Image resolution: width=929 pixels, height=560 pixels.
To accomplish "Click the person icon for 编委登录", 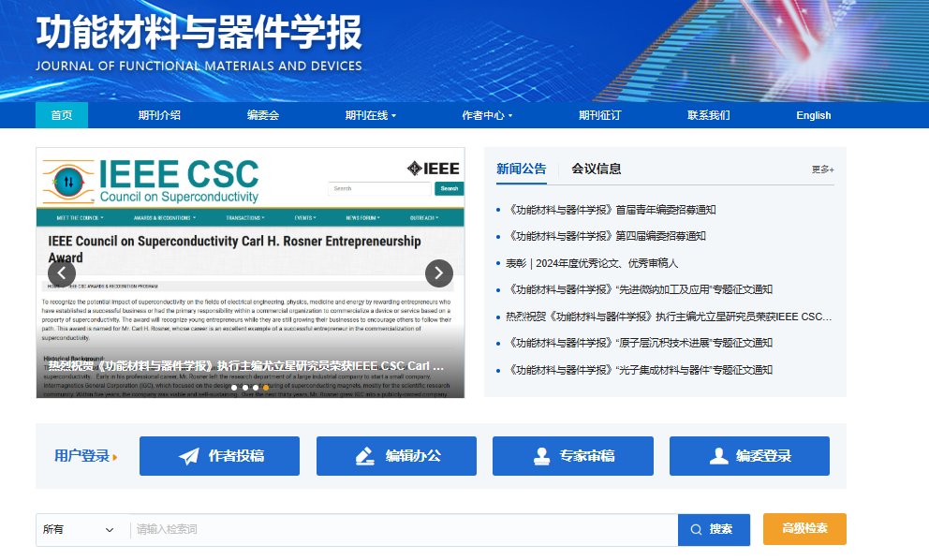I will point(718,456).
